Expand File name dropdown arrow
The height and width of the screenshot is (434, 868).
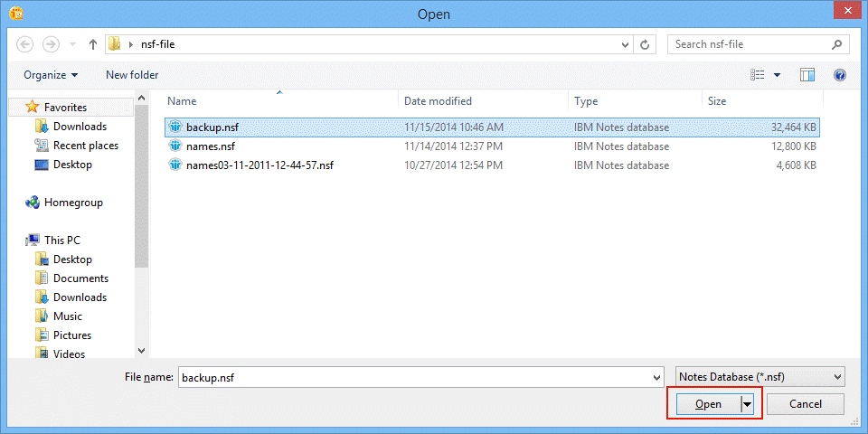tap(657, 378)
